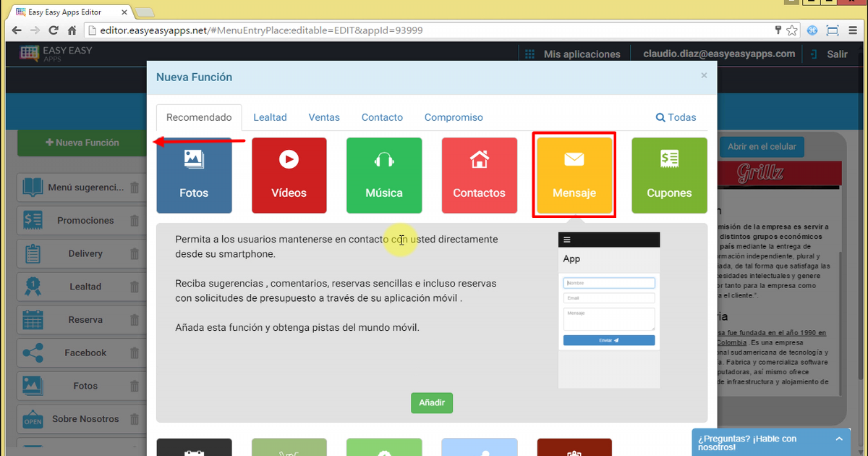
Task: Click the trash icon beside Facebook
Action: (134, 352)
